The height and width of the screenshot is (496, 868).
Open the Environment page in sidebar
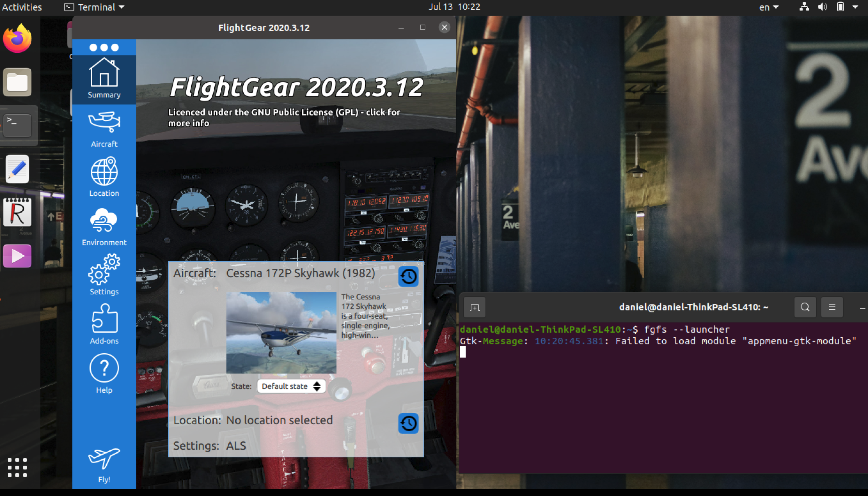tap(104, 227)
